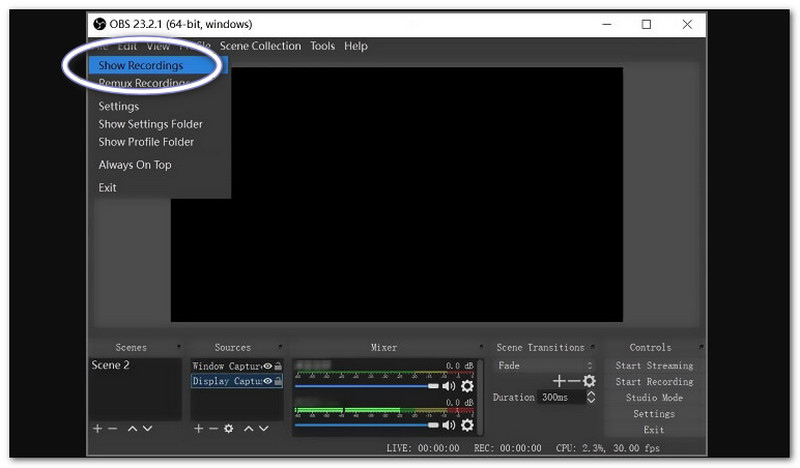The width and height of the screenshot is (800, 468).
Task: Undock the Sources panel using its float icon
Action: pos(280,347)
